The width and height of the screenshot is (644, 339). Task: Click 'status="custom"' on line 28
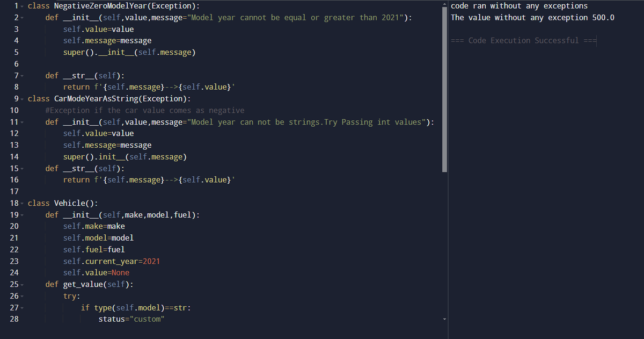tap(131, 319)
